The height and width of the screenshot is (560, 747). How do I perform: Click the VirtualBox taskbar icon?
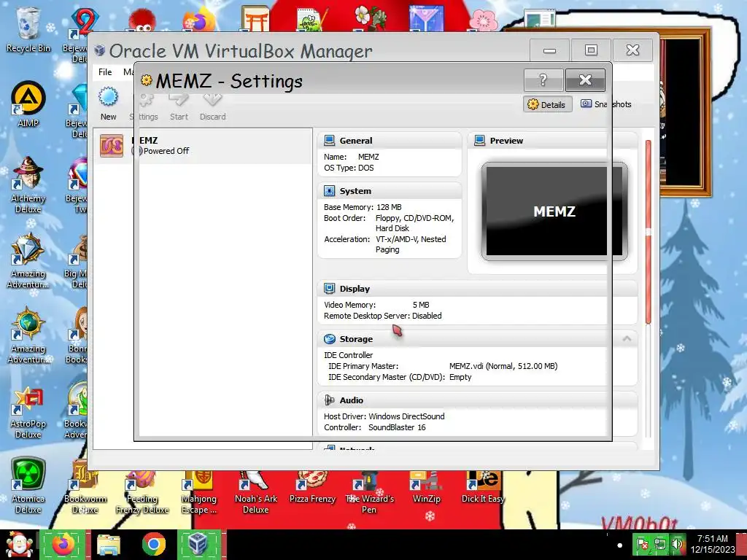pyautogui.click(x=198, y=545)
